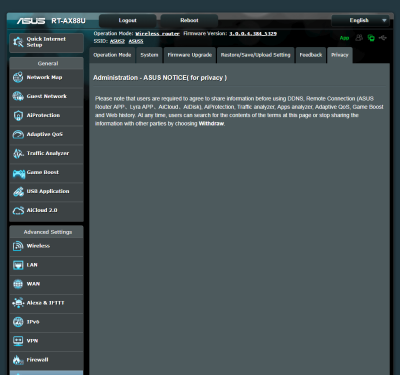The image size is (400, 375).
Task: Open the Restore/Save/Upload Setting tab
Action: point(256,55)
